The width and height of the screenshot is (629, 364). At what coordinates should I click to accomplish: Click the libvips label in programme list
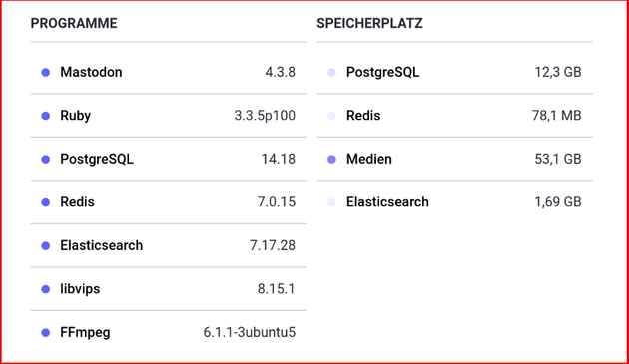point(80,289)
